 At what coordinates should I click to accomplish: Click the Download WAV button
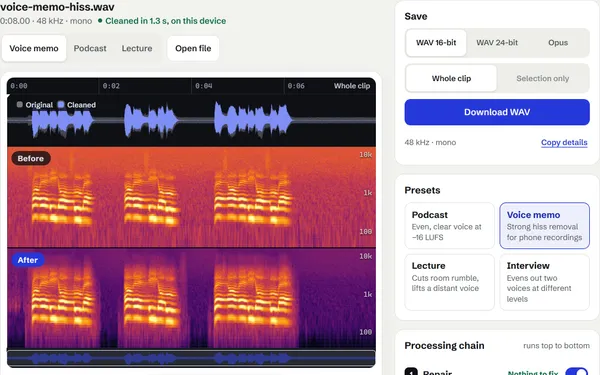497,112
